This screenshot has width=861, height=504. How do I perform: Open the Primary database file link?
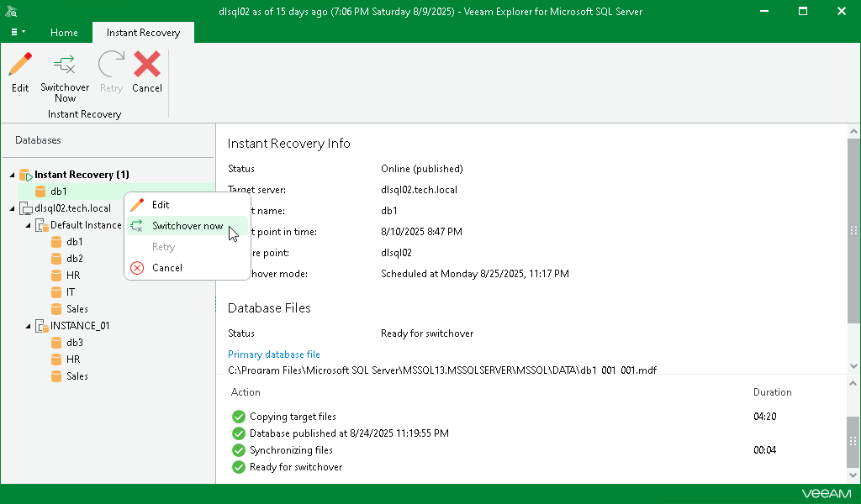pos(273,354)
